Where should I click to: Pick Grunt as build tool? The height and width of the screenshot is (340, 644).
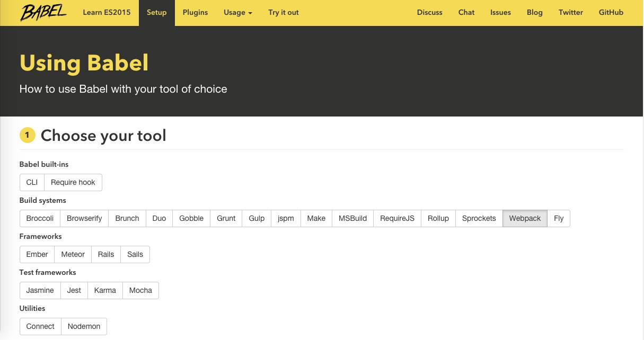click(x=226, y=218)
